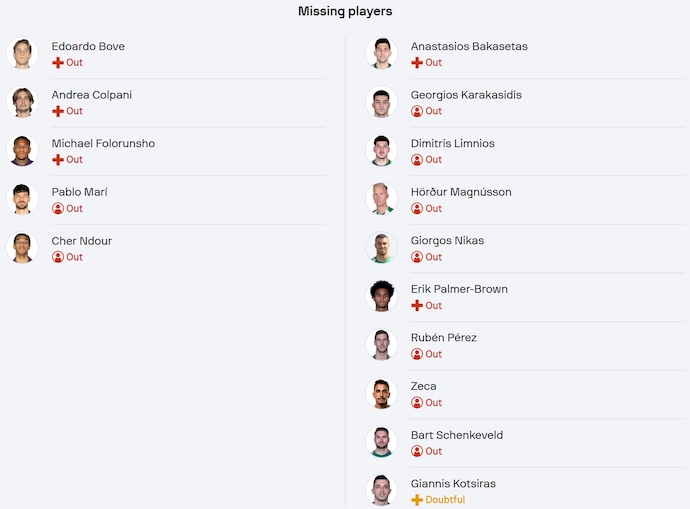Open Michael Folorunsho's player photo
Screen dimensions: 690x509
[22, 151]
